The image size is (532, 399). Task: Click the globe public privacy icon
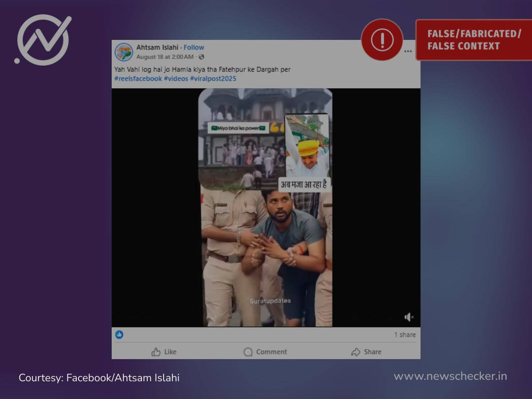coord(202,57)
